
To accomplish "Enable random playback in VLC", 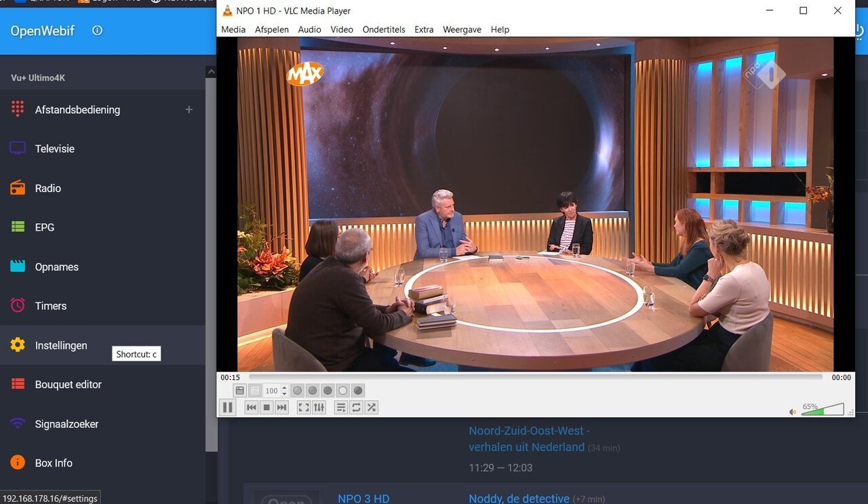I will [371, 407].
